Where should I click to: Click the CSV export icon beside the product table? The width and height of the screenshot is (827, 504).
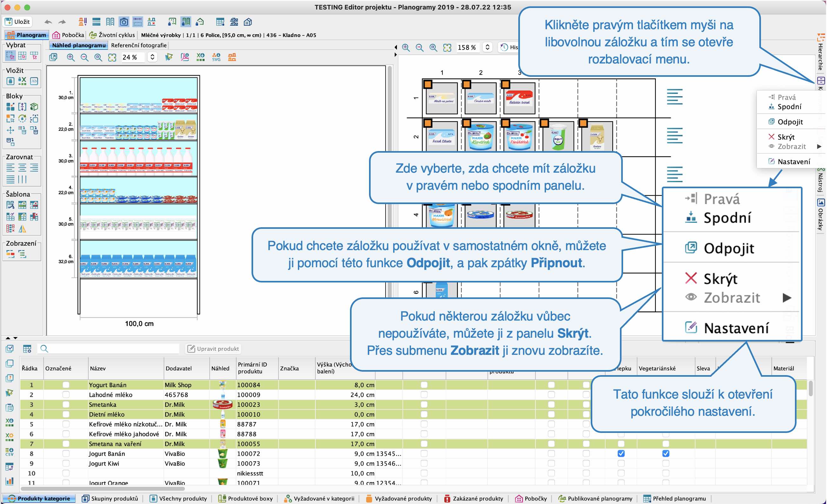click(x=10, y=452)
